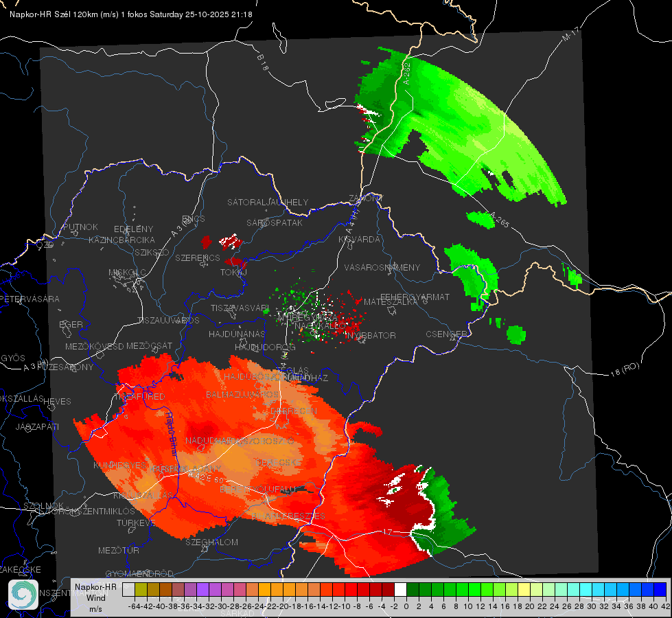Click the EGER city label
This screenshot has height=618, width=672.
pyautogui.click(x=71, y=324)
